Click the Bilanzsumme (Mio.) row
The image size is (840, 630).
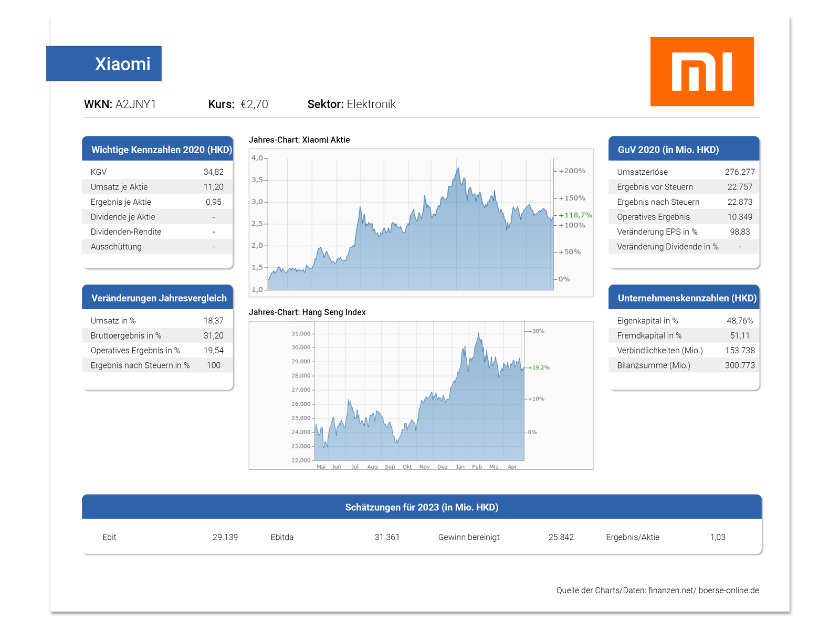[x=684, y=365]
